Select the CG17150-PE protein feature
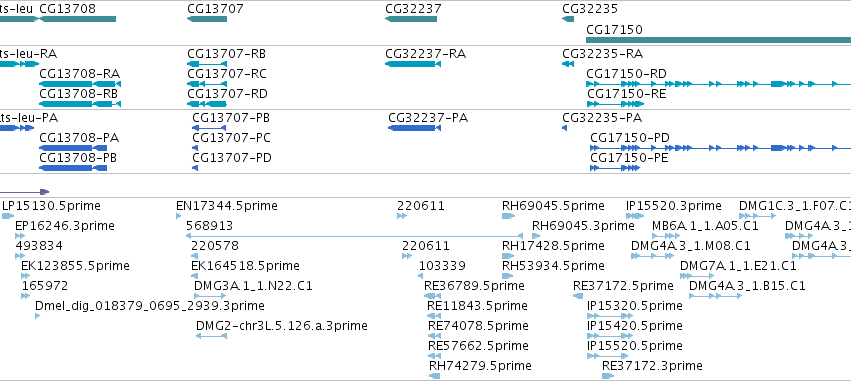851x381 pixels. [615, 168]
